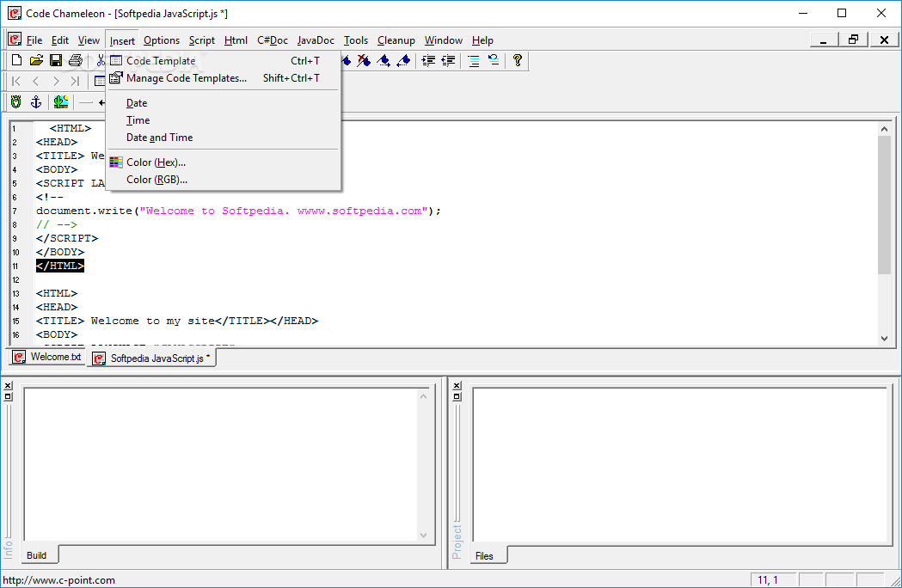Open the Edit menu

(x=60, y=40)
